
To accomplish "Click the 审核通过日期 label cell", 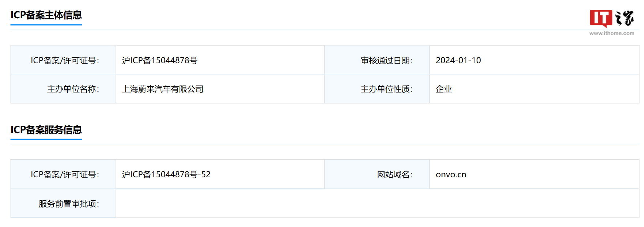I will (387, 61).
